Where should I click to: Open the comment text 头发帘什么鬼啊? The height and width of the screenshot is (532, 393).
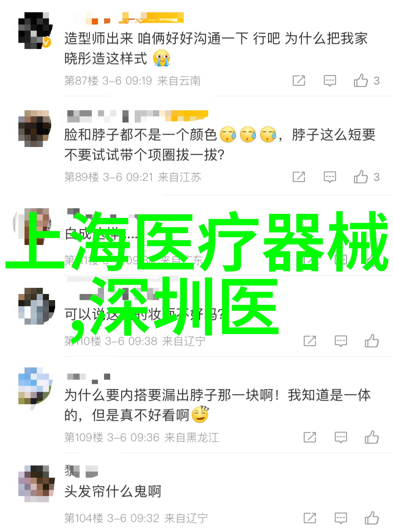pos(113,492)
